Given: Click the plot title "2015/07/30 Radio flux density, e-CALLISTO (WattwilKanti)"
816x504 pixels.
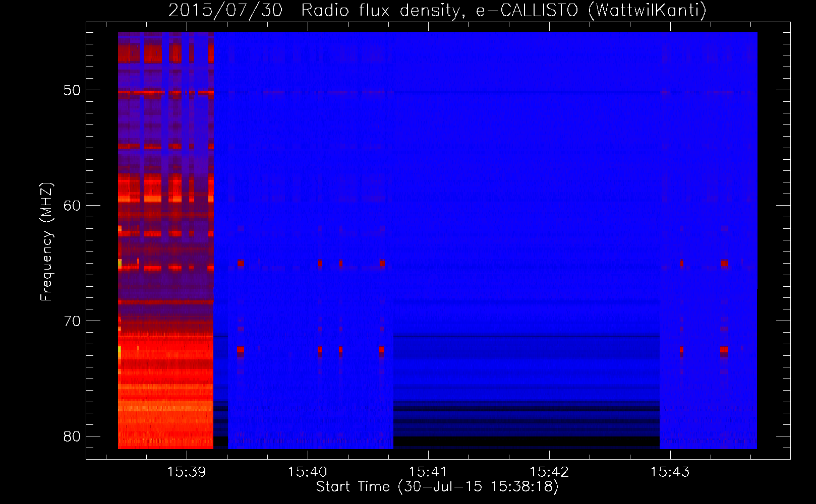Looking at the screenshot, I should coord(437,10).
